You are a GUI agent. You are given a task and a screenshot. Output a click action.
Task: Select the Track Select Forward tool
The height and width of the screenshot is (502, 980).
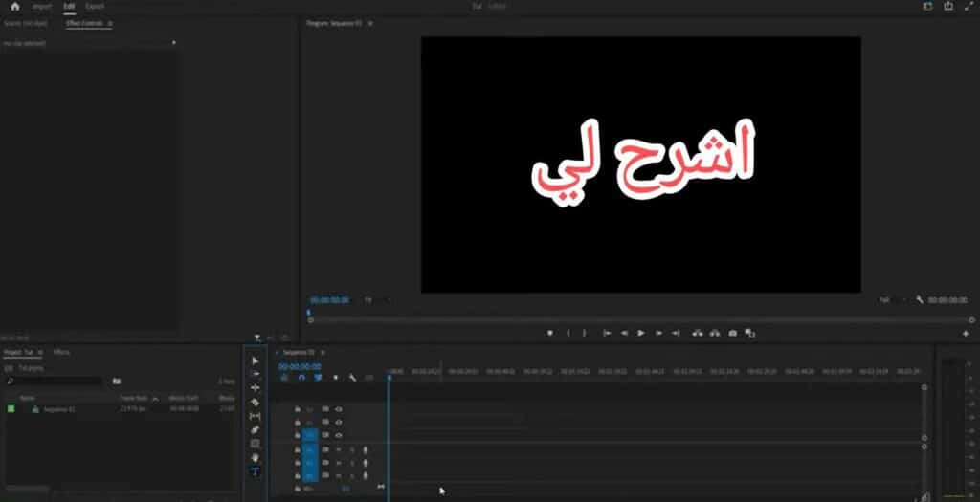tap(255, 373)
